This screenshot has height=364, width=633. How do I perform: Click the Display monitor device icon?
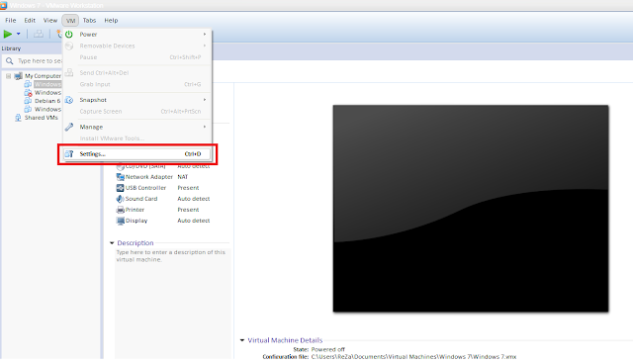click(x=120, y=221)
